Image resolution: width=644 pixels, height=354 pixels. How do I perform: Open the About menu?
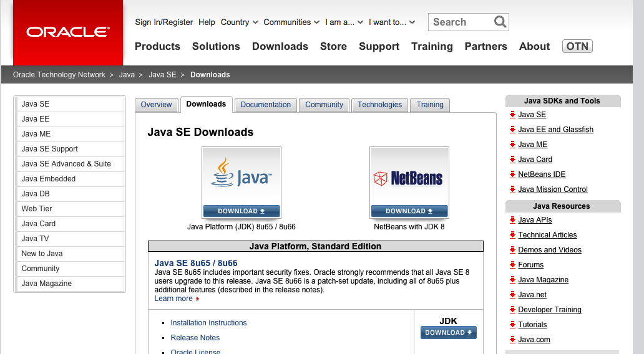(x=534, y=46)
